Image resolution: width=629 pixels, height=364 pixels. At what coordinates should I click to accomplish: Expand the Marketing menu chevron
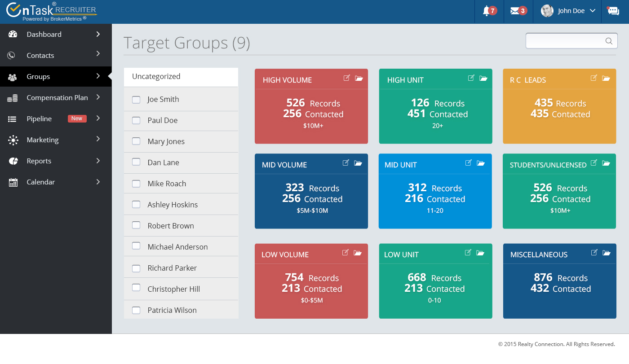pos(98,139)
